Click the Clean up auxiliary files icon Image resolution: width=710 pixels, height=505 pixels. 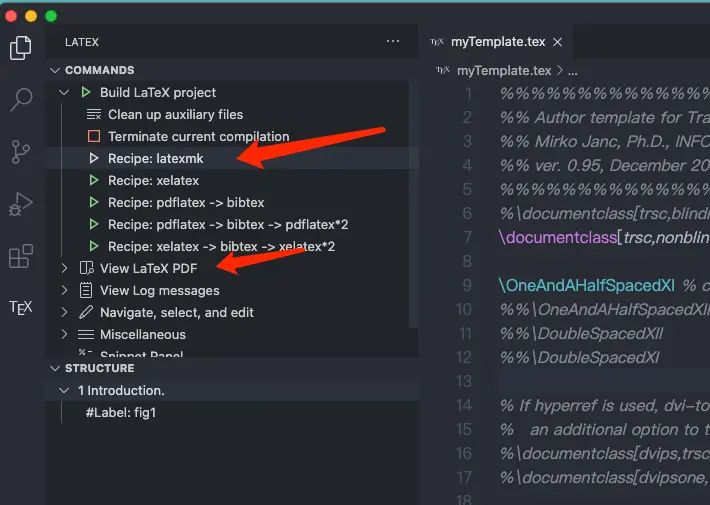click(94, 115)
